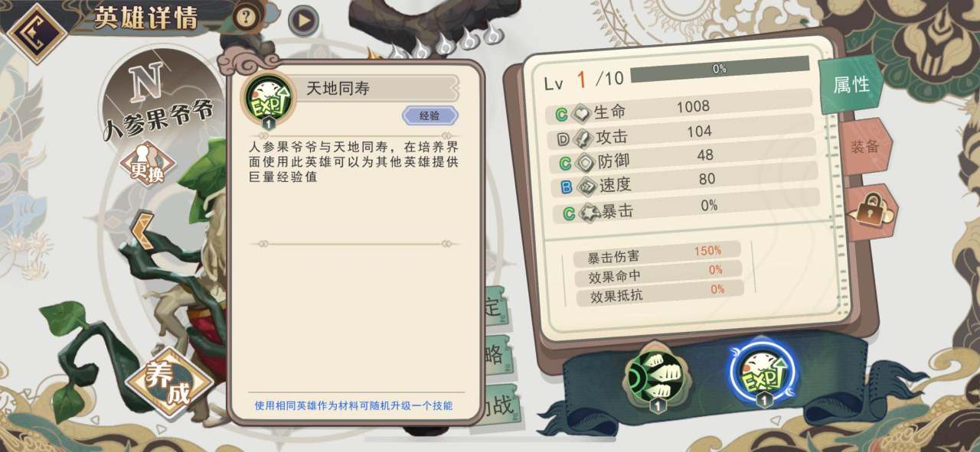The height and width of the screenshot is (452, 980).
Task: Click the skill upgrade hint text
Action: tap(354, 405)
